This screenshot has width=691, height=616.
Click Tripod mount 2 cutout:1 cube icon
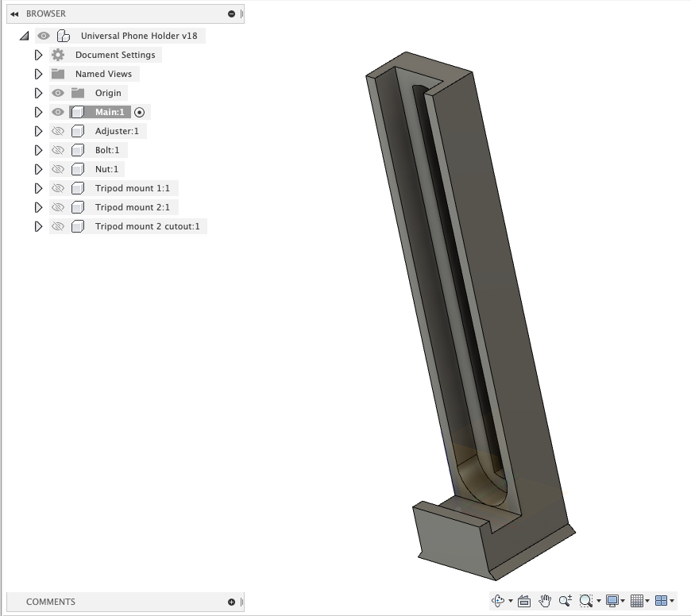tap(78, 226)
